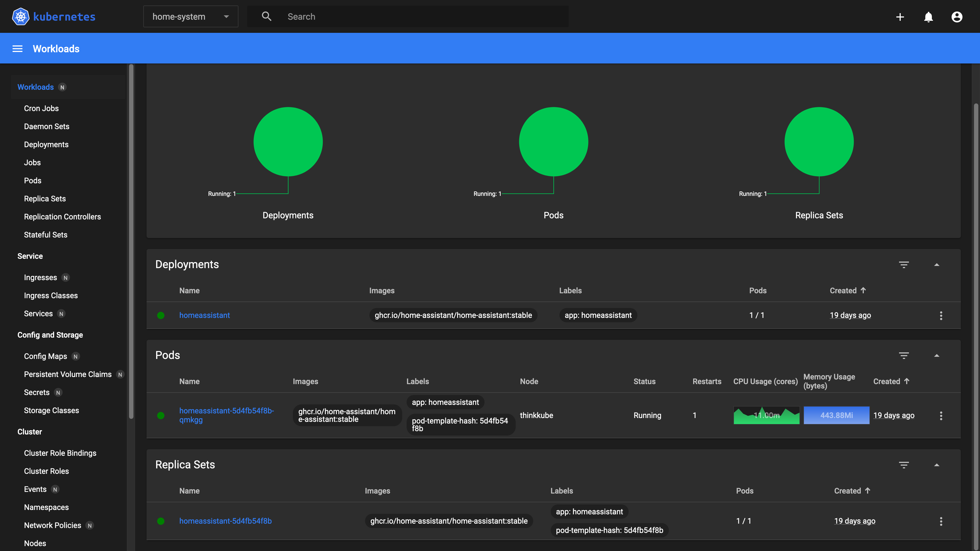Open the filter icon in Deployments section
Image resolution: width=980 pixels, height=551 pixels.
[x=904, y=265]
